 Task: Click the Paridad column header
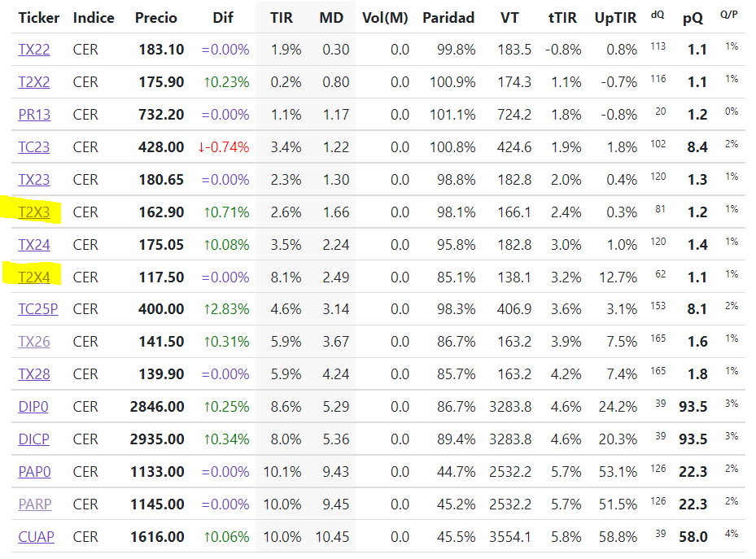(448, 18)
